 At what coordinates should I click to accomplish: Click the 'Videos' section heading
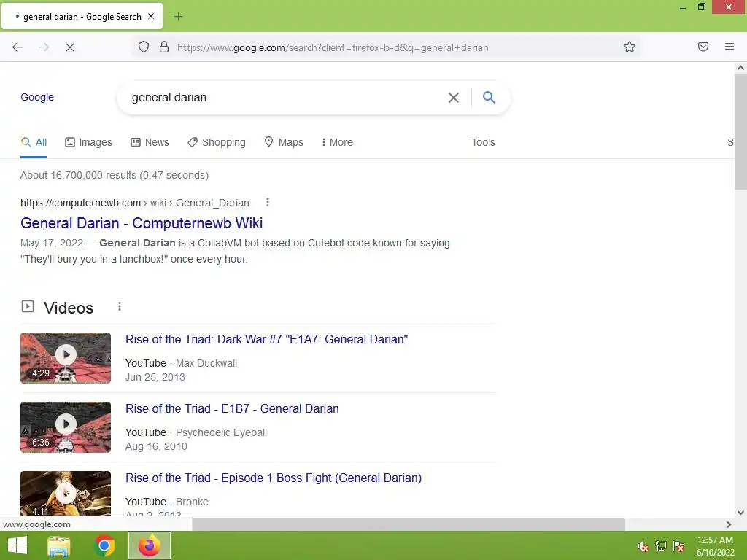(69, 308)
